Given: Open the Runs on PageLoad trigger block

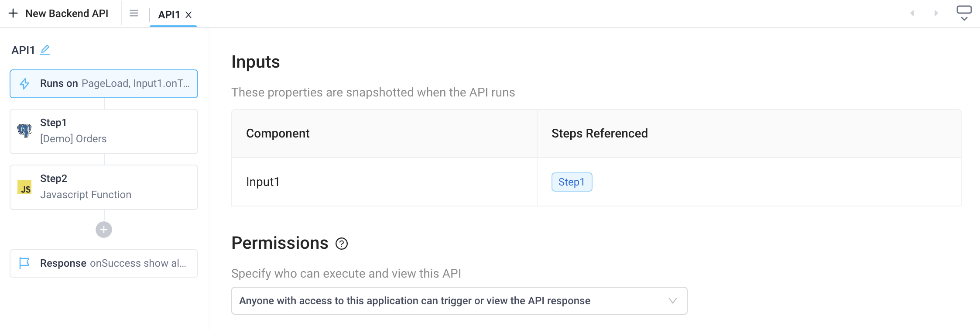Looking at the screenshot, I should pyautogui.click(x=104, y=84).
